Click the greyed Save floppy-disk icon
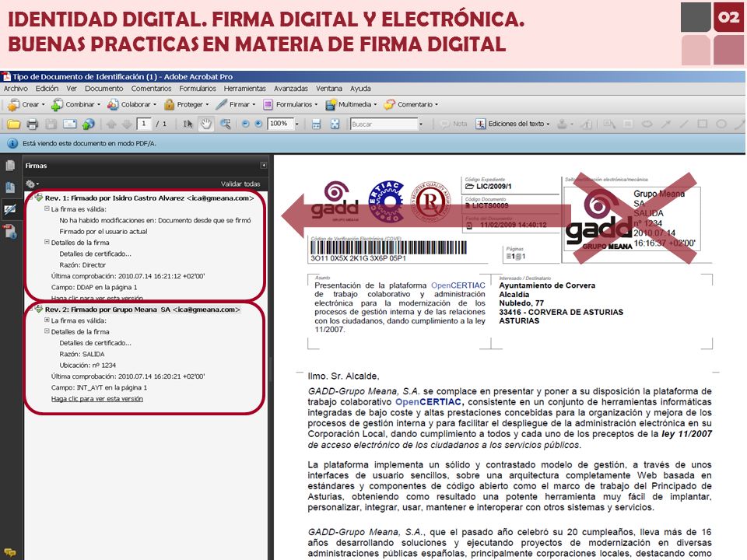 (51, 124)
